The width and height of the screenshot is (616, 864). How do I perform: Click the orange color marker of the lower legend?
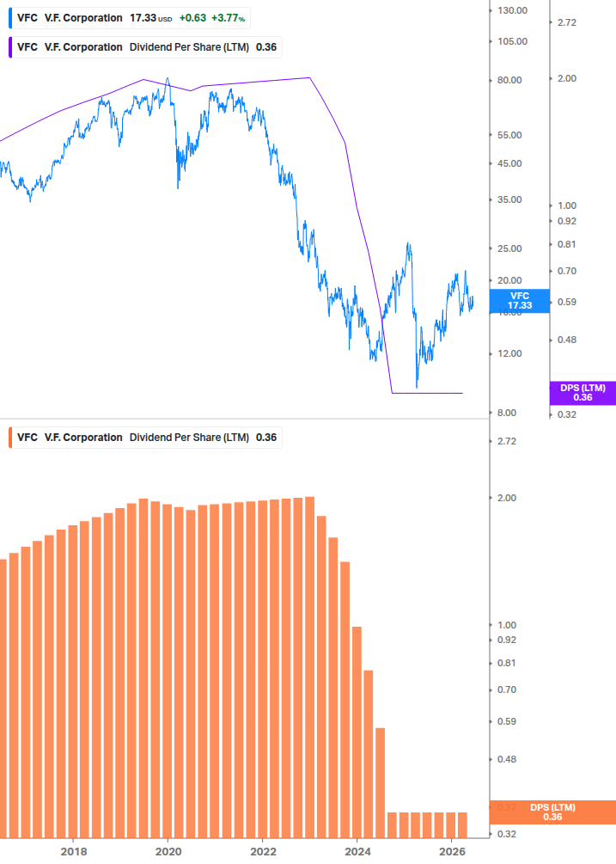point(10,438)
